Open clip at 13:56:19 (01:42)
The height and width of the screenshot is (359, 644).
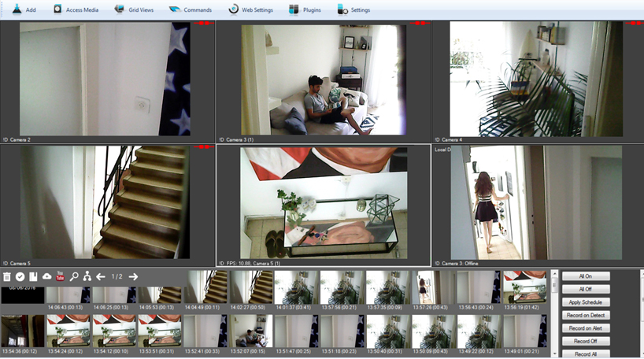point(525,287)
